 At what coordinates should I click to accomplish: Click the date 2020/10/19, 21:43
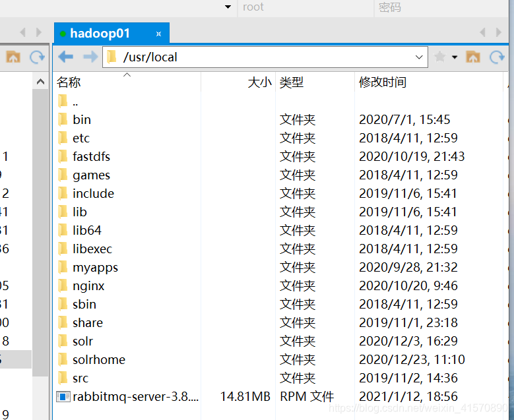tap(412, 157)
